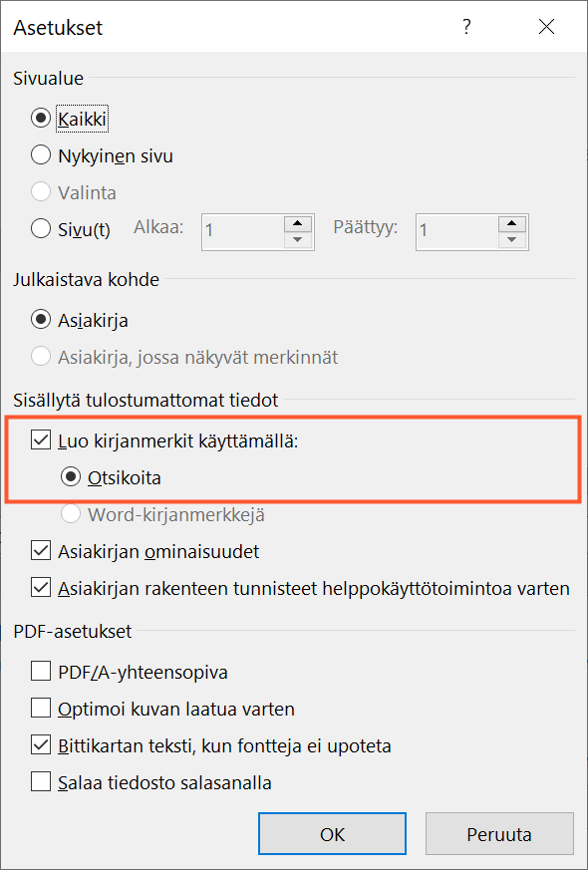Screen dimensions: 588x870
Task: Open the help question mark icon
Action: 466,26
